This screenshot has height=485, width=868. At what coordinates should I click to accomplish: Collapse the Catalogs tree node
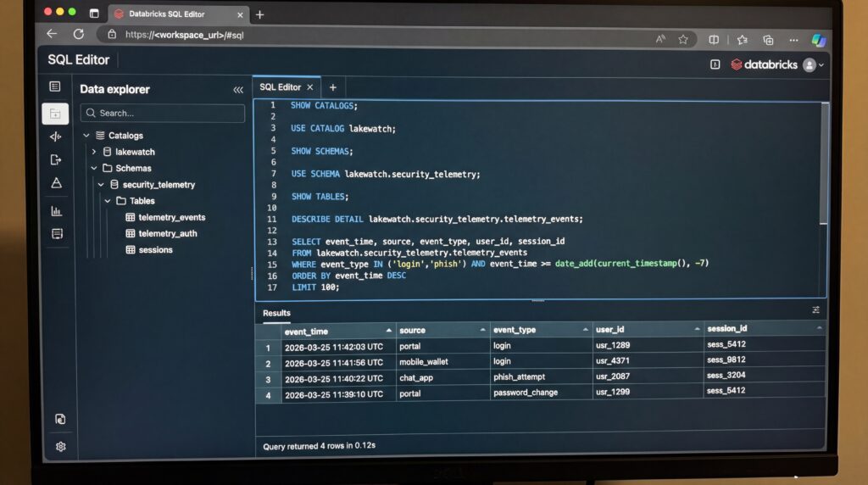[x=86, y=135]
